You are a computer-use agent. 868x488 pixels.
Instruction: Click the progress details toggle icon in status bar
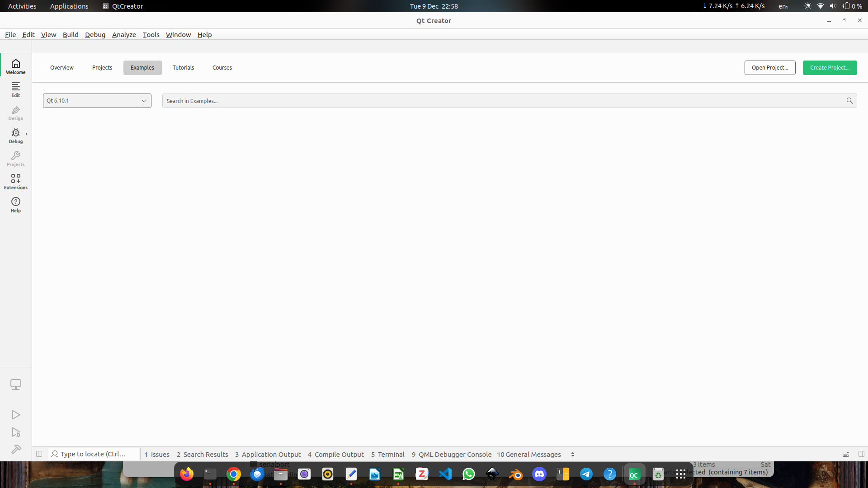point(846,455)
